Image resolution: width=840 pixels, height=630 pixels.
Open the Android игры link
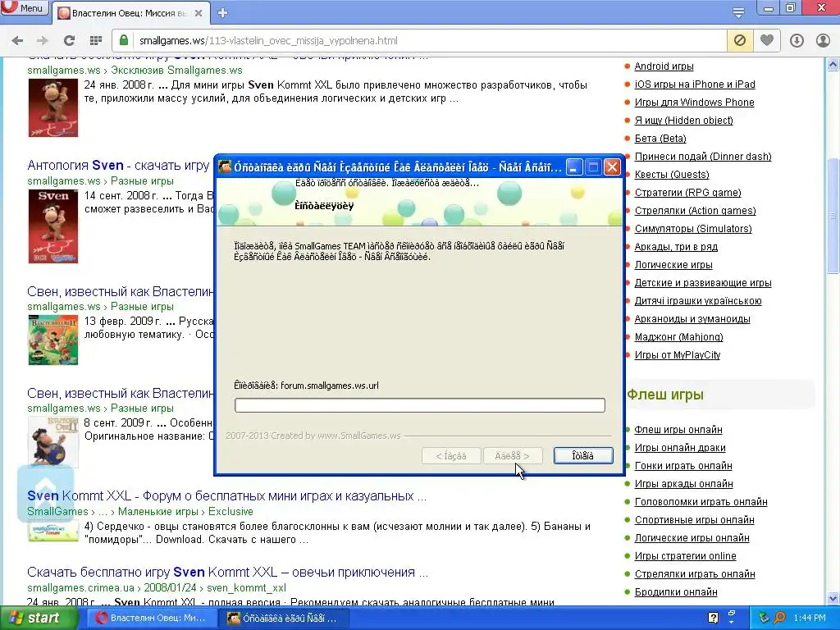pyautogui.click(x=664, y=66)
